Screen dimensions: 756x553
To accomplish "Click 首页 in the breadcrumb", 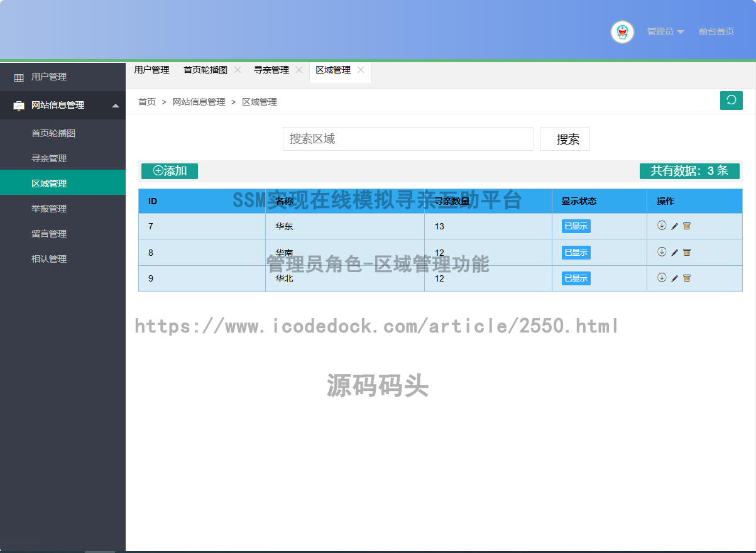I will (147, 102).
